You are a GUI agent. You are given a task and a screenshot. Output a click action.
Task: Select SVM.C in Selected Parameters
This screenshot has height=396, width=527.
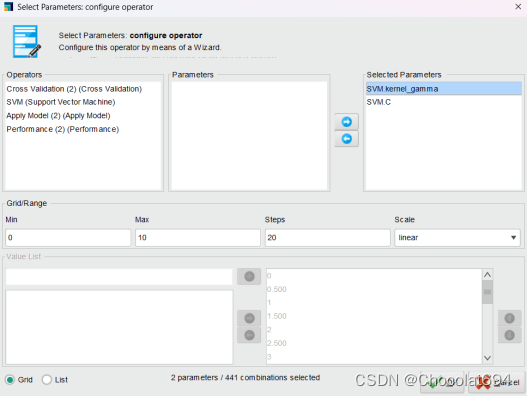(x=444, y=102)
